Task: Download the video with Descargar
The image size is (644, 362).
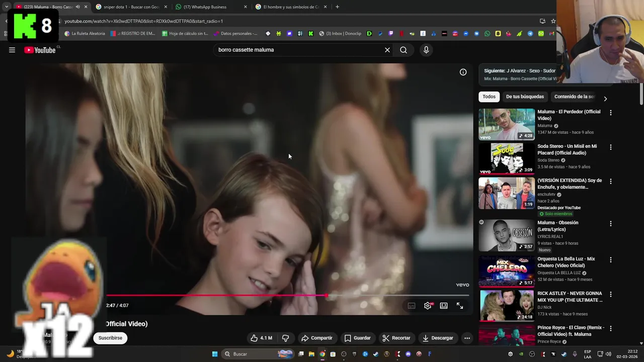Action: pos(438,338)
